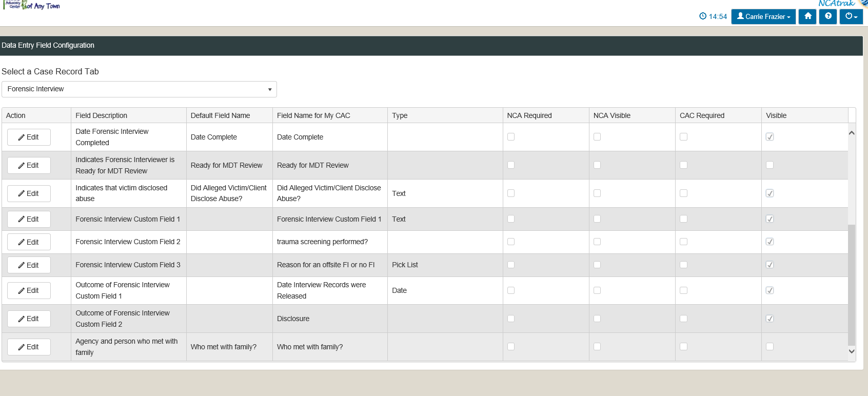
Task: Edit Outcome of Forensic Interview Custom Field 2
Action: click(x=29, y=319)
